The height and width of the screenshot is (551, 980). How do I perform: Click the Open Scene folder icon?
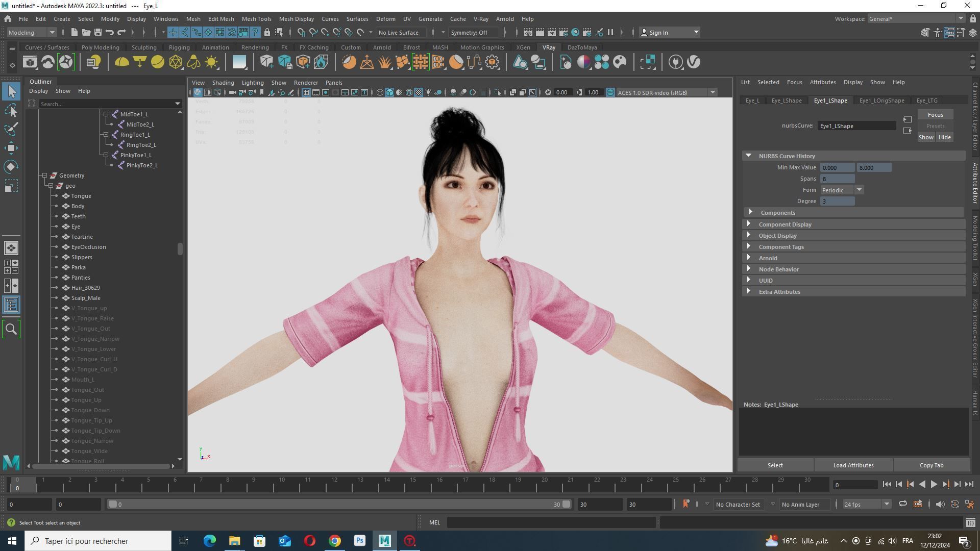pyautogui.click(x=86, y=33)
